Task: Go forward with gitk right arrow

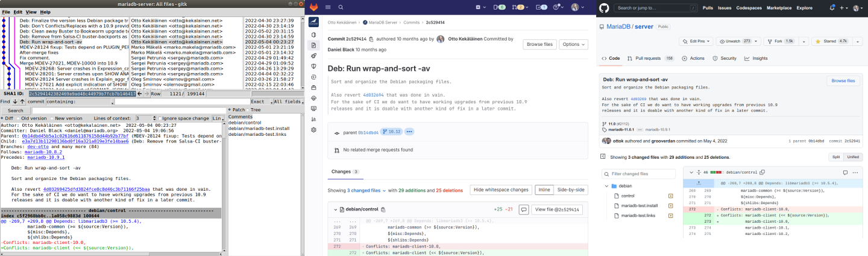Action: coord(146,94)
